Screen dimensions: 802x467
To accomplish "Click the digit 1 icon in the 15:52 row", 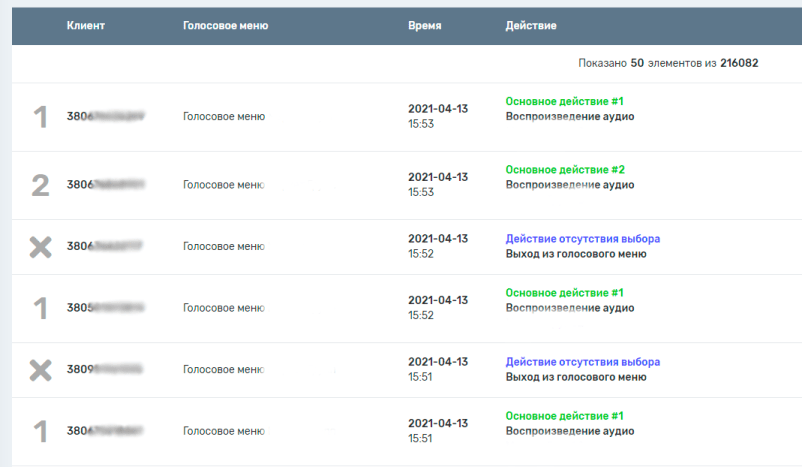I will (40, 308).
